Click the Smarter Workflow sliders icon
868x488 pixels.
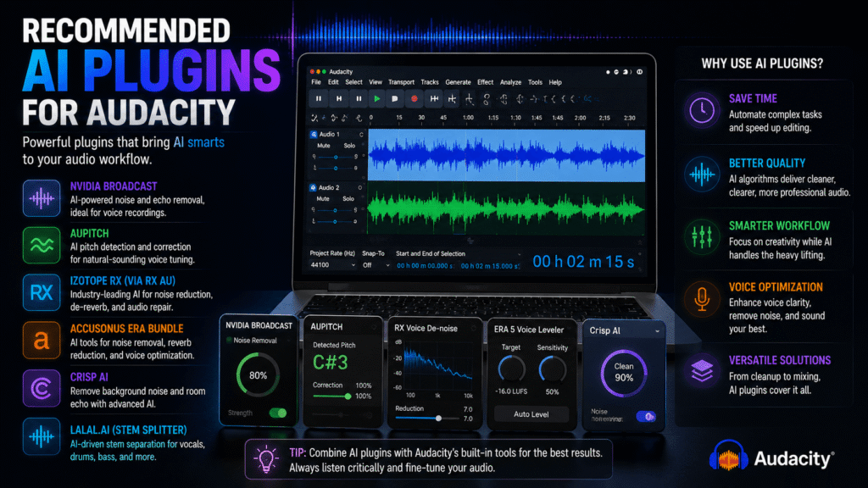click(x=701, y=237)
